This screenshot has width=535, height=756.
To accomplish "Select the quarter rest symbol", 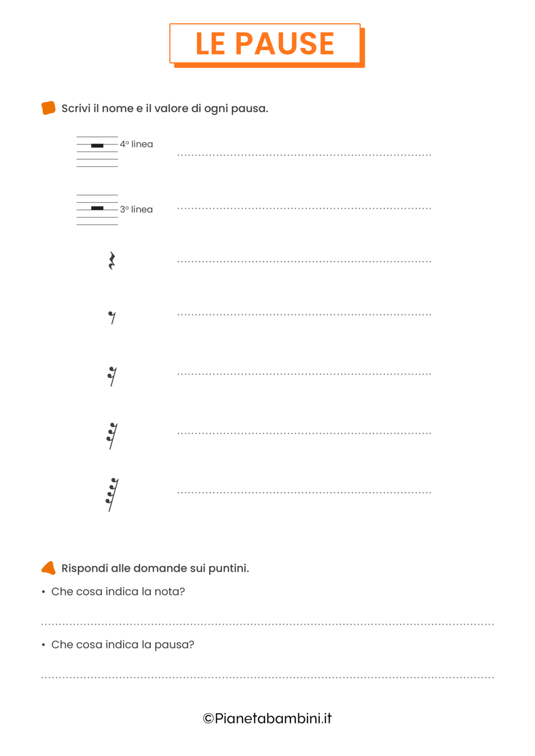I will coord(112,261).
